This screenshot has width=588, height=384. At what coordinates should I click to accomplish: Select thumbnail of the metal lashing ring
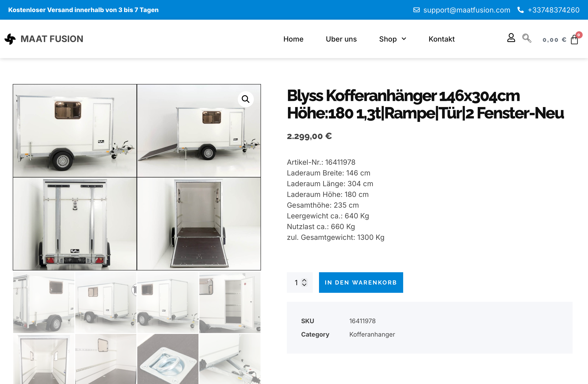pos(168,359)
